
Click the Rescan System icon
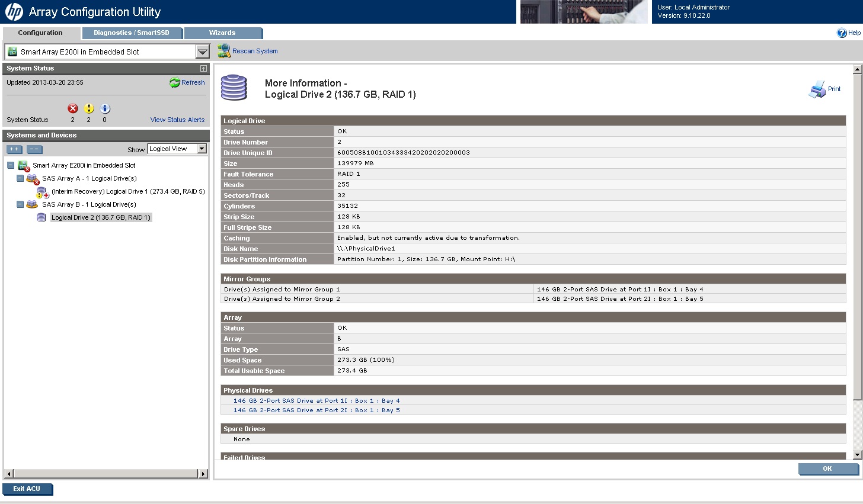click(x=224, y=52)
